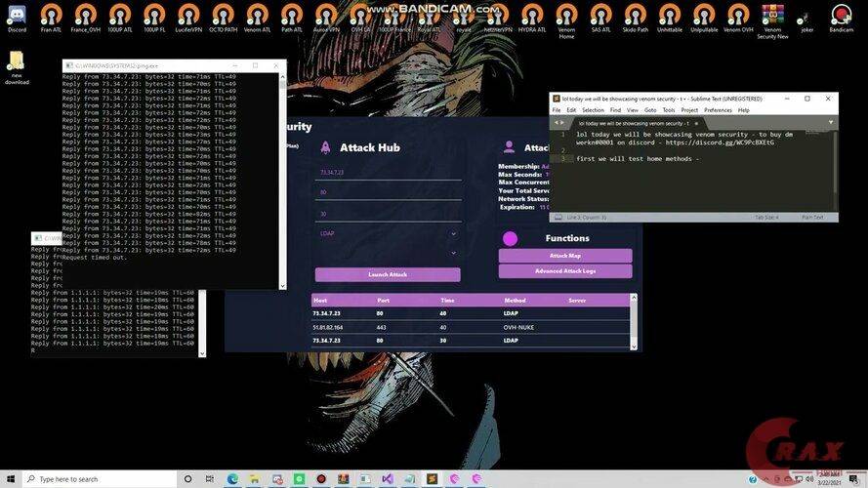Open the Sublime Text tab list dropdown arrow
The width and height of the screenshot is (868, 488).
830,123
